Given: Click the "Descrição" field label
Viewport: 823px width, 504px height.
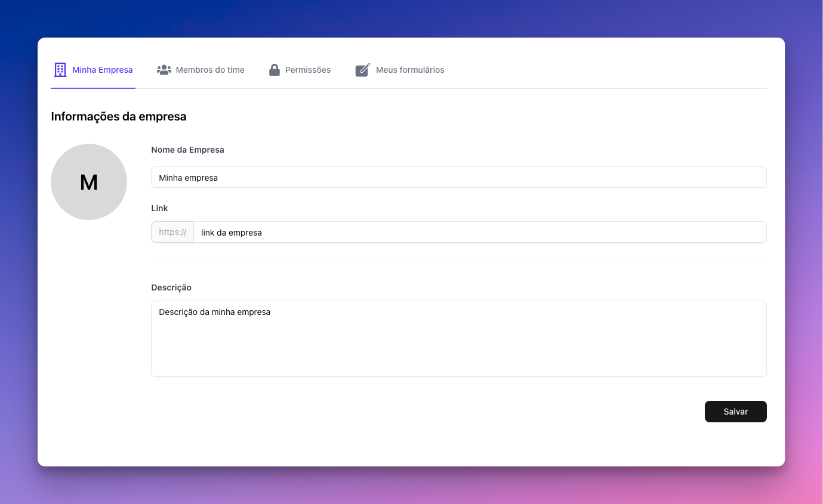Looking at the screenshot, I should 171,287.
